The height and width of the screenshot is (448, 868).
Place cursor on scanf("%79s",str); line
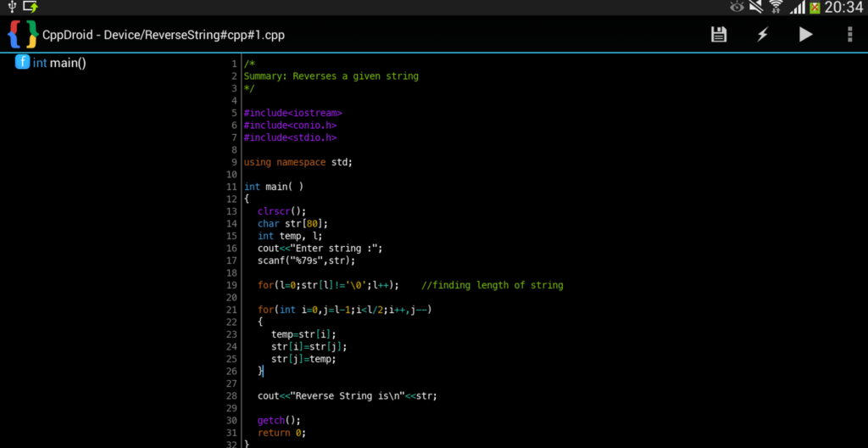[306, 260]
